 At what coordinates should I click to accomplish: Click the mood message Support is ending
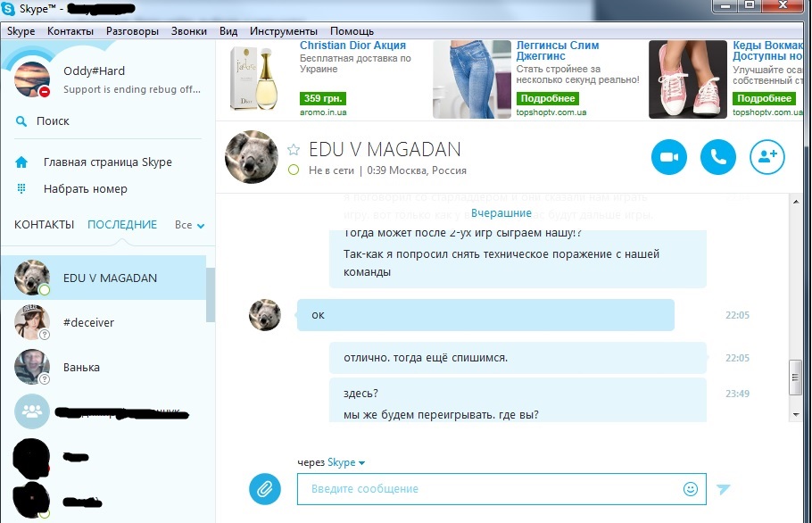tap(131, 89)
